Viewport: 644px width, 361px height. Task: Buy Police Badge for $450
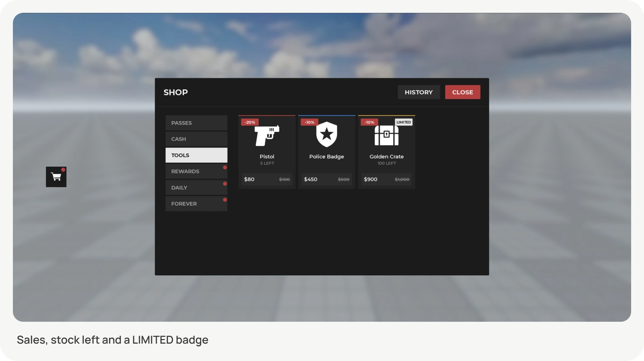pos(327,179)
